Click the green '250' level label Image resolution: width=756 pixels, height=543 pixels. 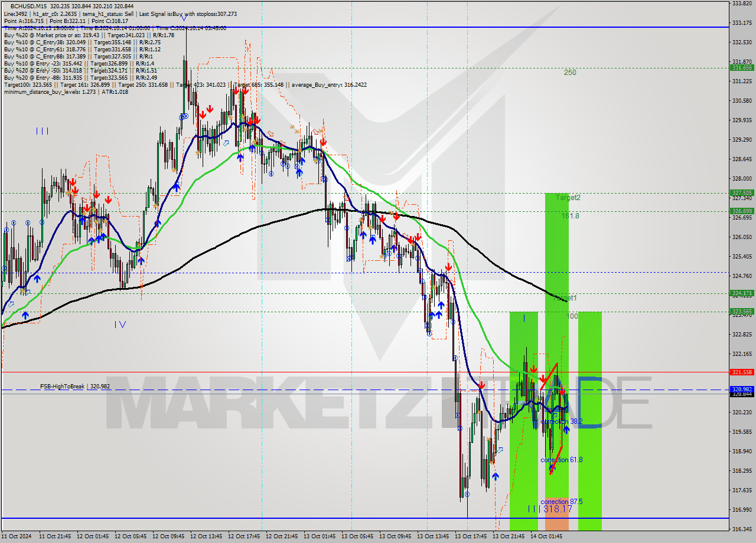[x=570, y=73]
